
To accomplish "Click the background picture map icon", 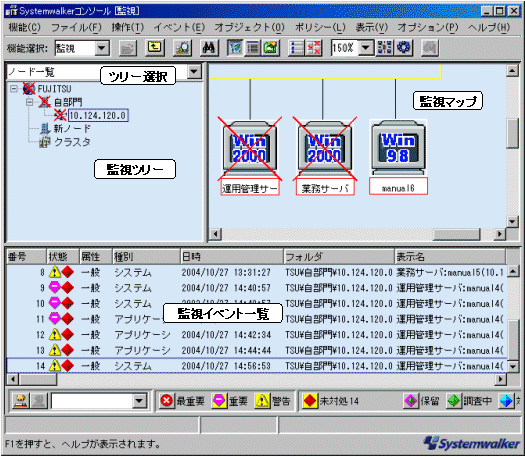I will click(271, 48).
